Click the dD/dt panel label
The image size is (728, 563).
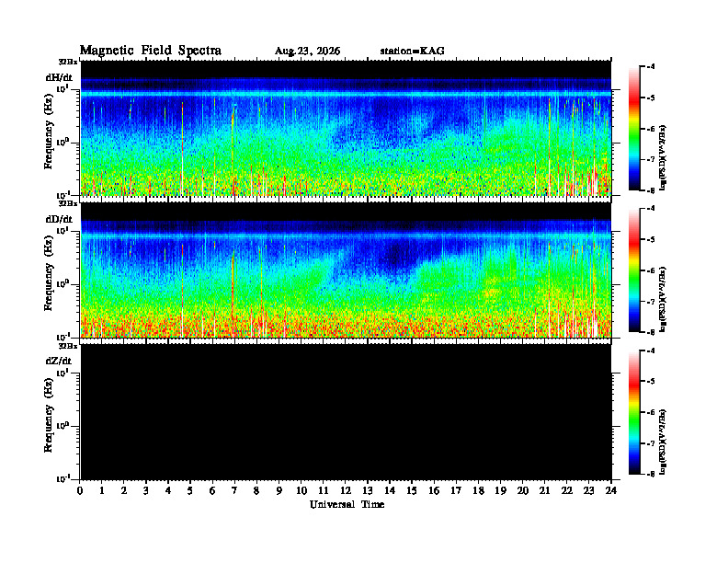tap(59, 219)
